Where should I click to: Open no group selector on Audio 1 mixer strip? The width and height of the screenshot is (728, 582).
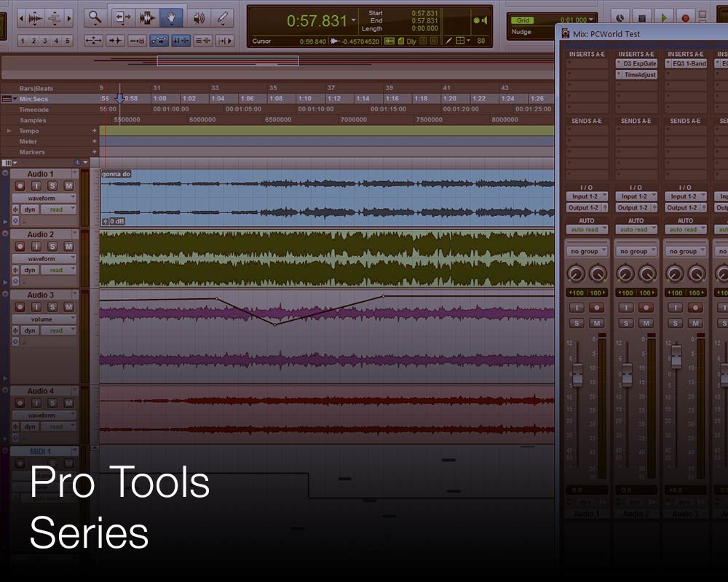click(x=587, y=251)
